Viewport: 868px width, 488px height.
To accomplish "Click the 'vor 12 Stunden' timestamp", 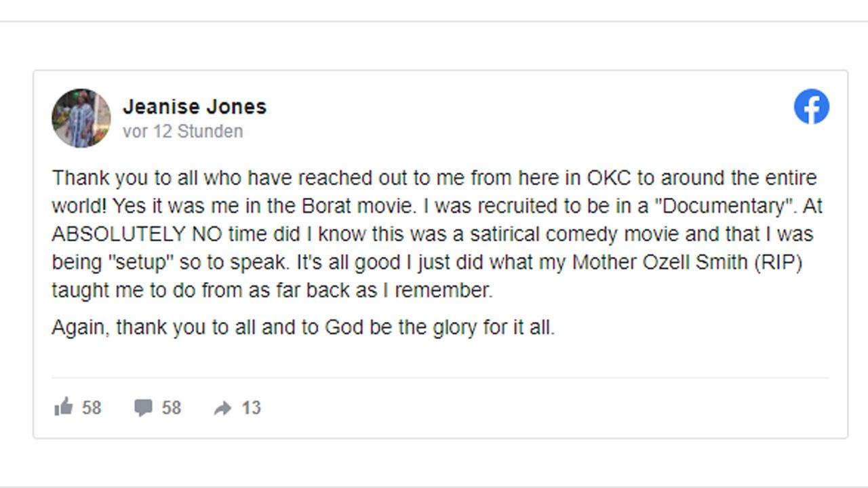I will (x=182, y=131).
